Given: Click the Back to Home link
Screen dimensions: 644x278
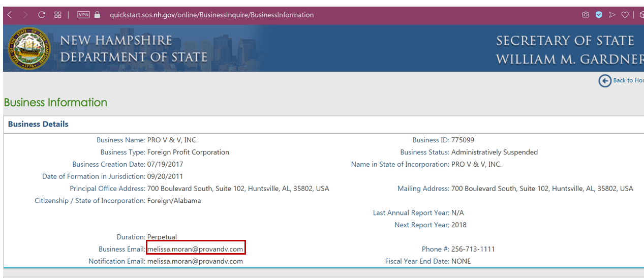Looking at the screenshot, I should [628, 80].
